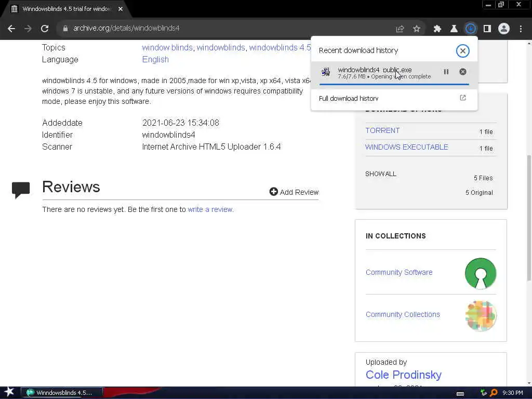Go back using the browser back arrow
532x399 pixels.
tap(11, 29)
